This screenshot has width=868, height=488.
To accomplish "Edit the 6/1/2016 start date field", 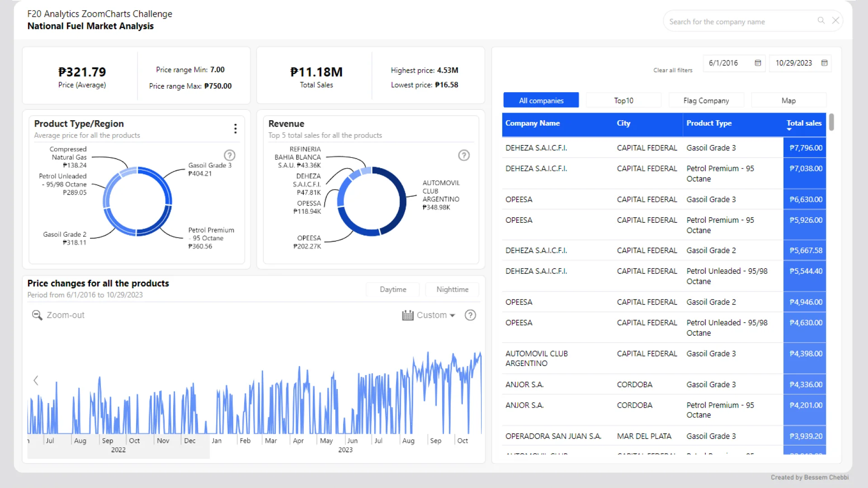I will point(733,63).
